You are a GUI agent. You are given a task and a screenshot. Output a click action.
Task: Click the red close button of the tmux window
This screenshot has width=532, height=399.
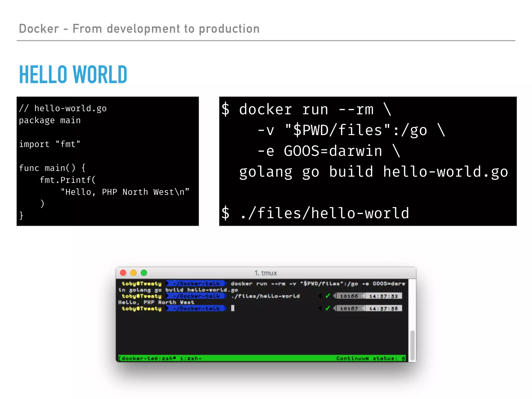click(x=123, y=273)
